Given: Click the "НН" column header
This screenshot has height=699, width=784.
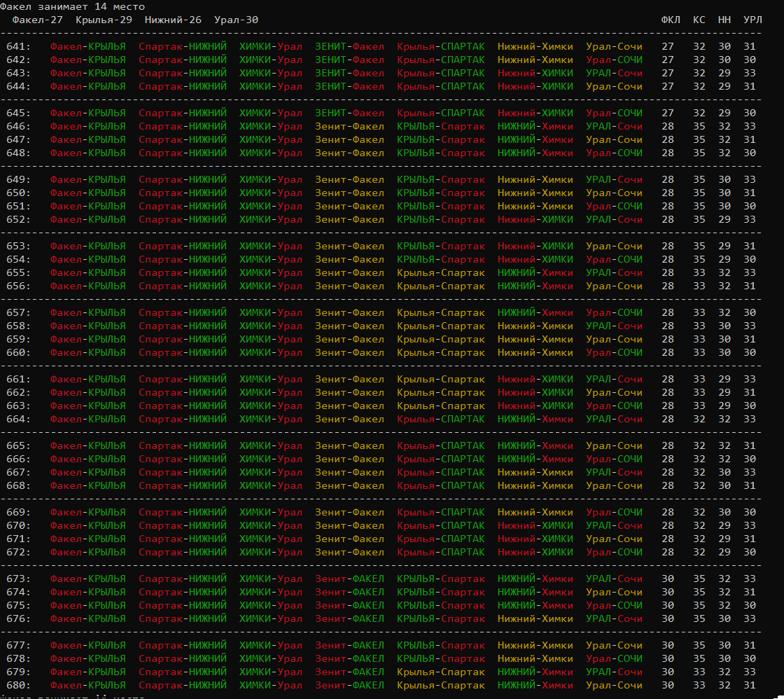Looking at the screenshot, I should [x=724, y=20].
